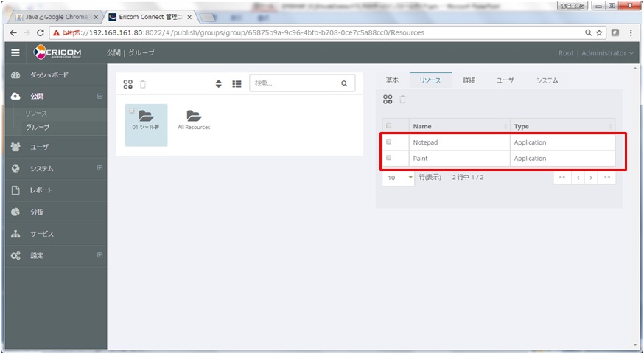Click the trash icon in the resource panel

pyautogui.click(x=402, y=100)
